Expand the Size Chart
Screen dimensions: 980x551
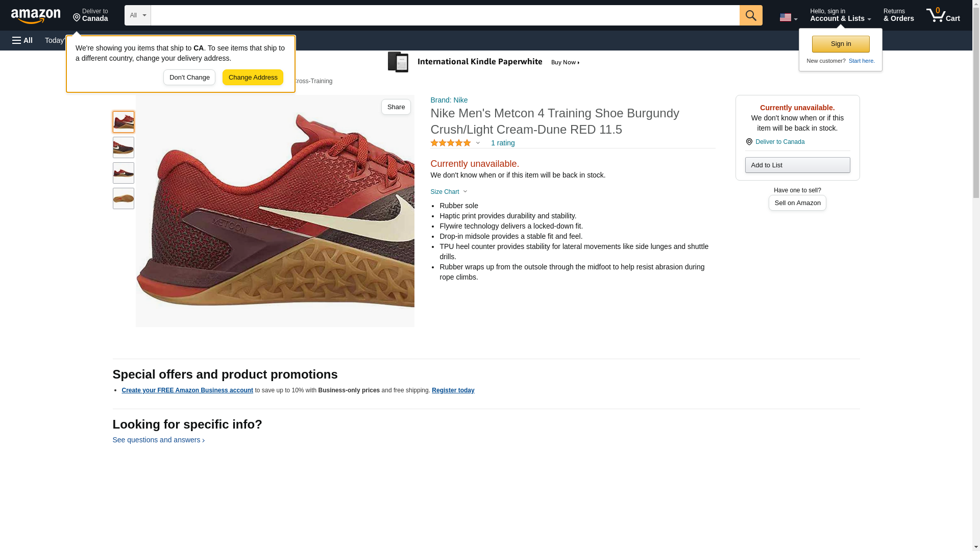pyautogui.click(x=449, y=192)
